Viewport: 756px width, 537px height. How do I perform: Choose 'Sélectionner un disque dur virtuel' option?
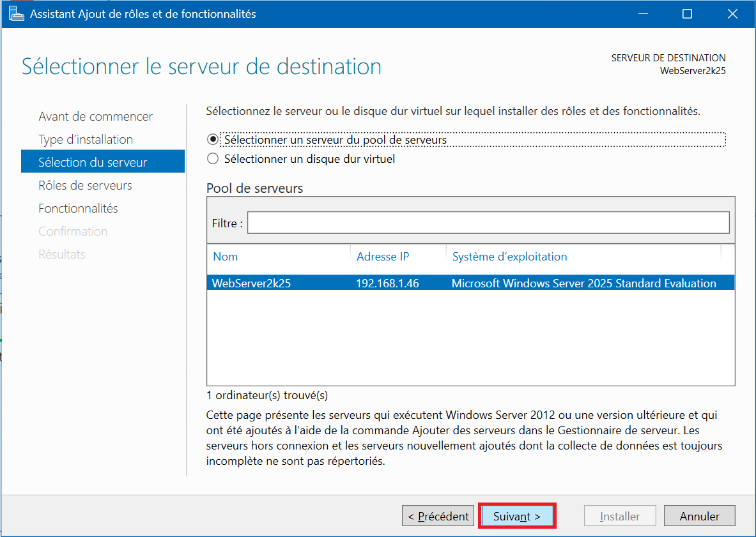[x=213, y=158]
